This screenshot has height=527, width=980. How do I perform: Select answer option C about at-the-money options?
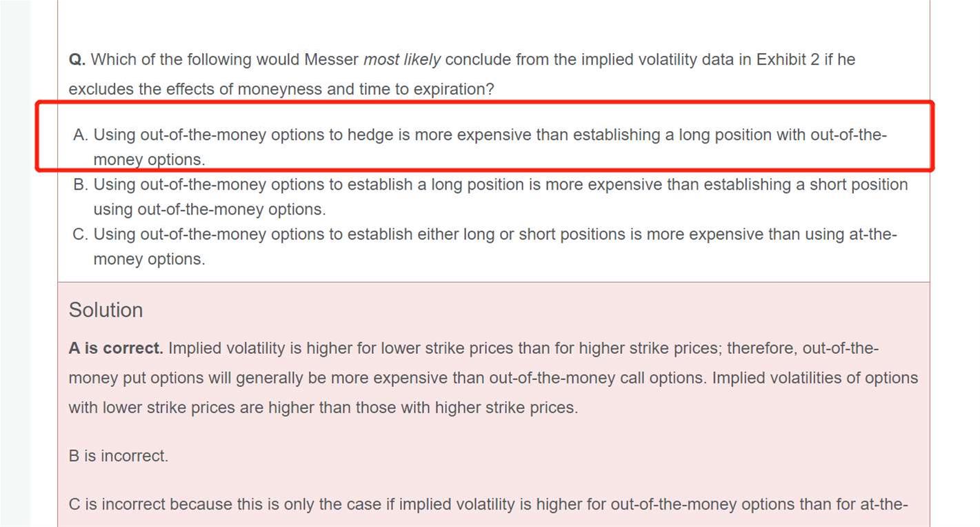pos(494,235)
